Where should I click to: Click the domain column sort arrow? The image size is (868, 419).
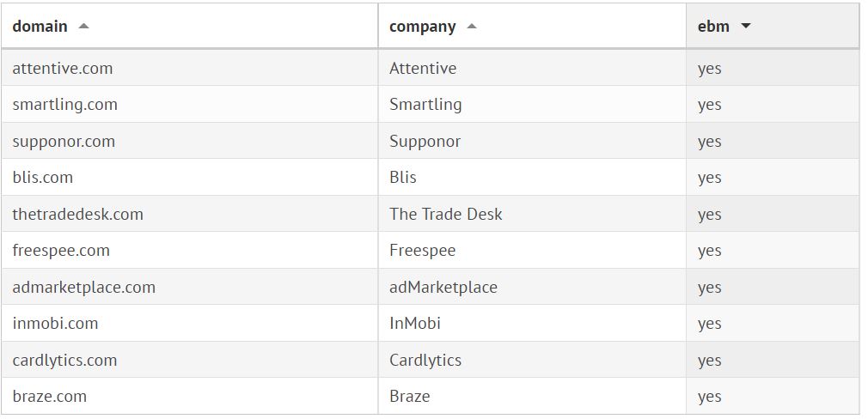click(83, 27)
